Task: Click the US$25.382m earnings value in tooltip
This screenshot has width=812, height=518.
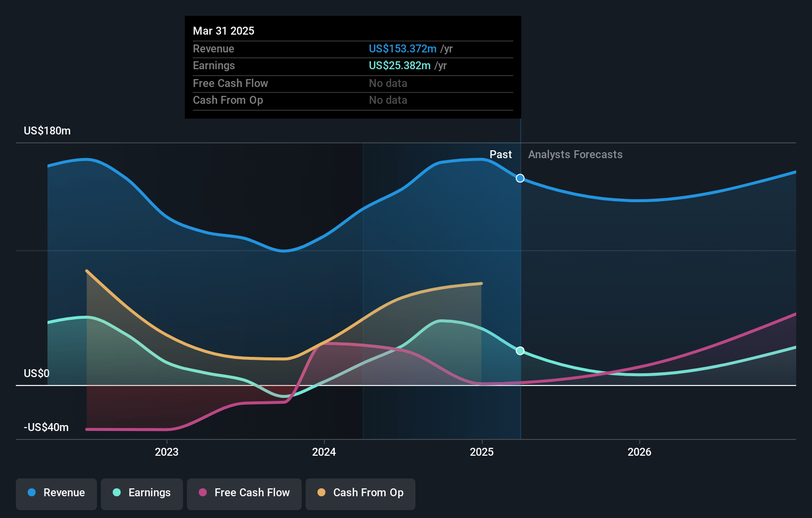Action: tap(400, 65)
